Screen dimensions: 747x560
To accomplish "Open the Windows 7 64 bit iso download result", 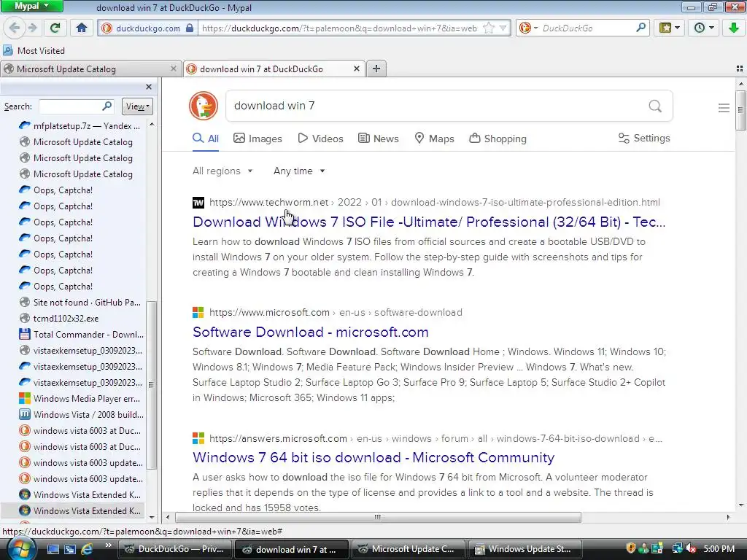I will [373, 457].
